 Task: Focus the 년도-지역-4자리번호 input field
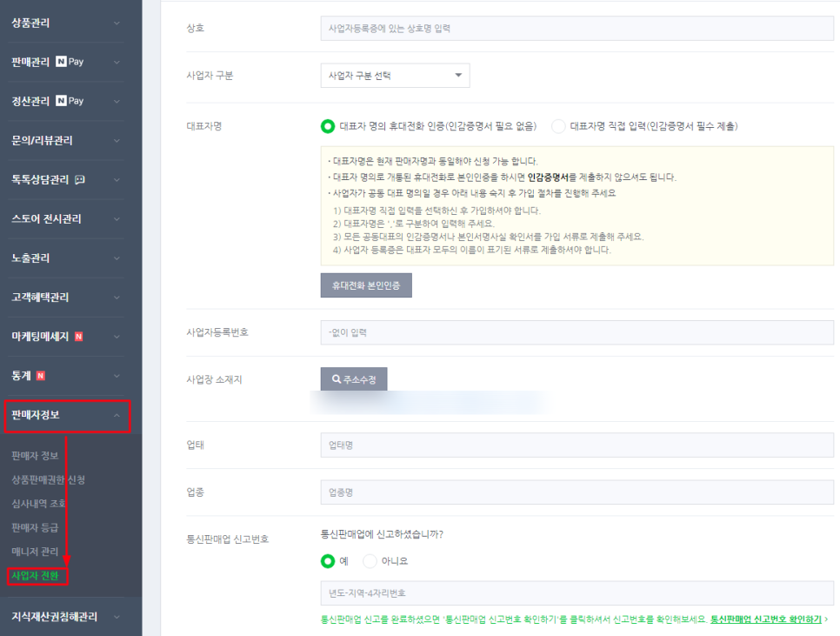(x=577, y=593)
